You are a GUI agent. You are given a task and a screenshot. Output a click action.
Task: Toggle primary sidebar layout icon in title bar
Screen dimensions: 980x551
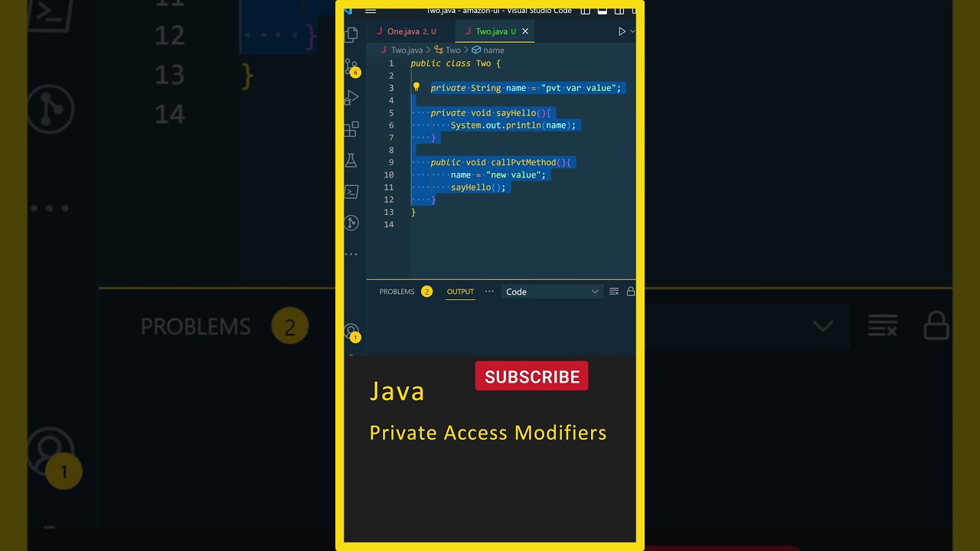586,11
